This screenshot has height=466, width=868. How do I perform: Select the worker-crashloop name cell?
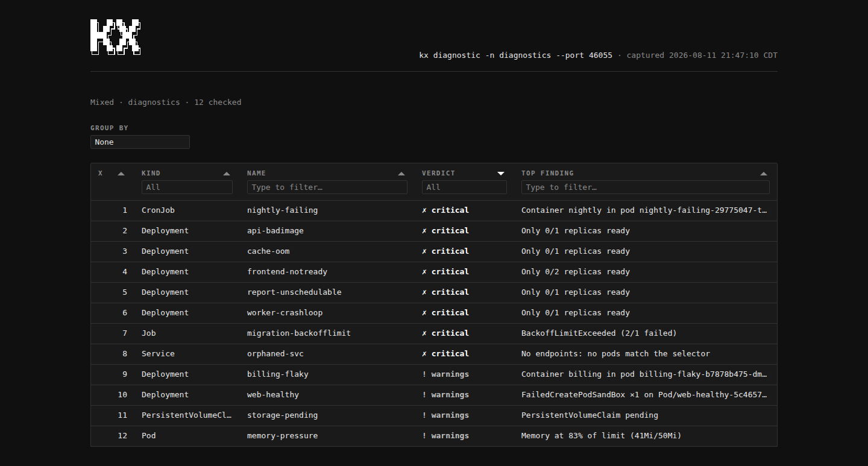[x=285, y=313]
